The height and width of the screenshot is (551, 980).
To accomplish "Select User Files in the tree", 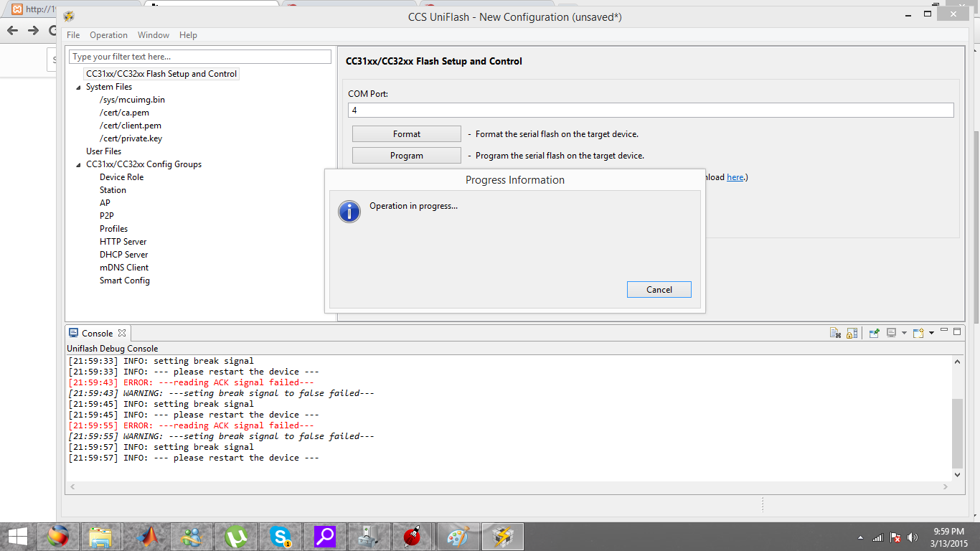I will pos(103,151).
